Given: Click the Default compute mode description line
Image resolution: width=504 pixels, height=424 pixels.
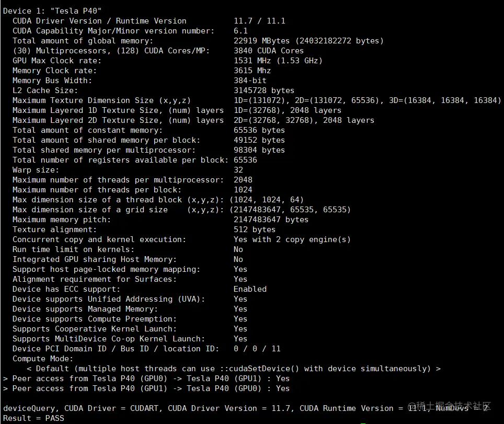Looking at the screenshot, I should (234, 369).
